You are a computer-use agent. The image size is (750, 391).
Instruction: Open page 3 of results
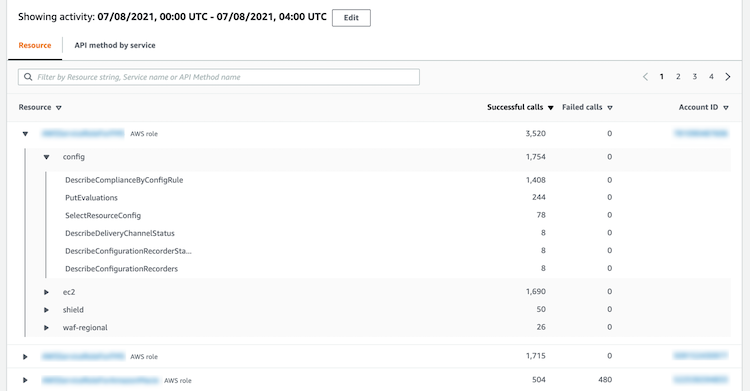tap(695, 77)
